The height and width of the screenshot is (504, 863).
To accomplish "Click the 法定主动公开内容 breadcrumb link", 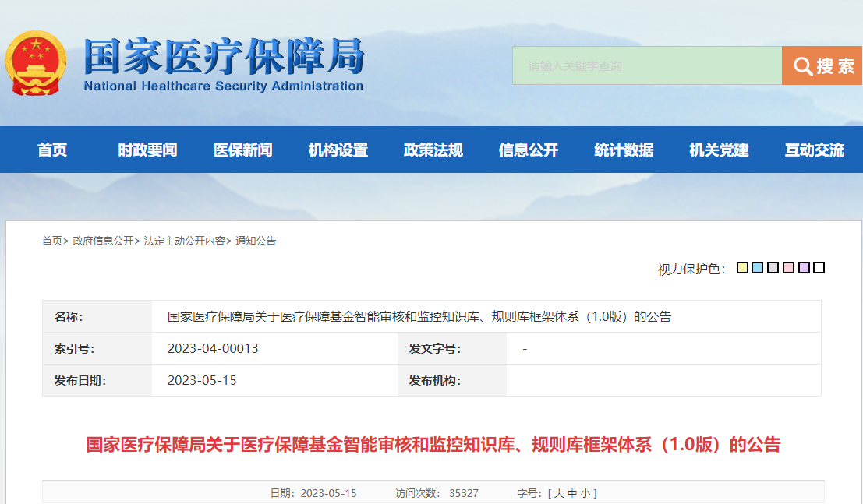I will 185,241.
